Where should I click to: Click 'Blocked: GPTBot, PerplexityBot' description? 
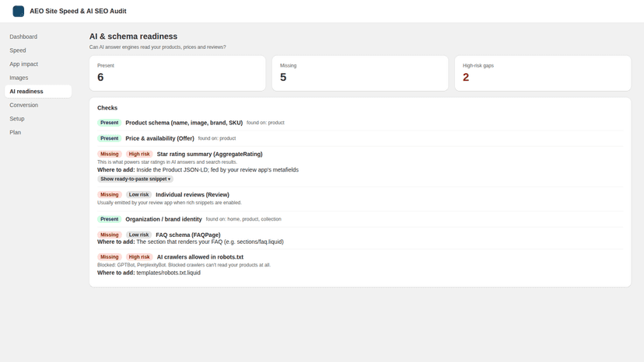point(184,265)
